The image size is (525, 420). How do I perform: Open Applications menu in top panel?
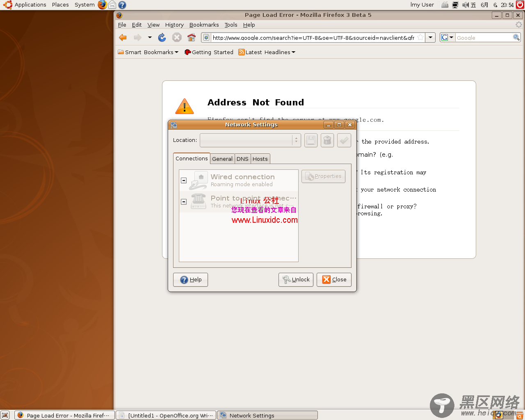[25, 5]
